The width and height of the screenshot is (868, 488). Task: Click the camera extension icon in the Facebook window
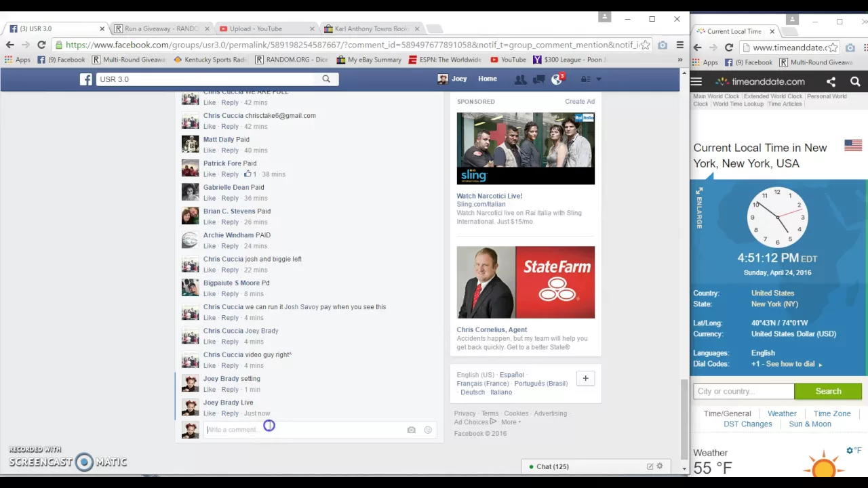(x=663, y=45)
